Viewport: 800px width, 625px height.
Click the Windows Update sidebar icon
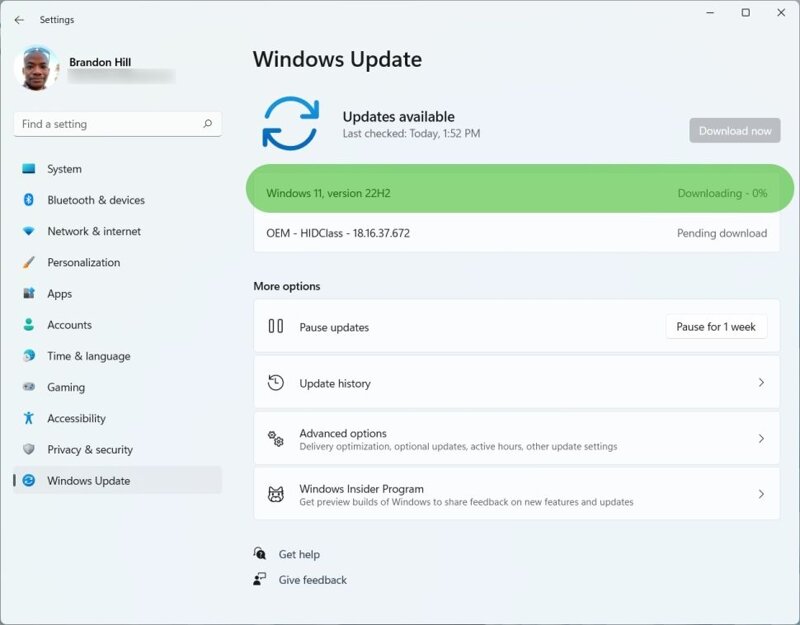[29, 480]
